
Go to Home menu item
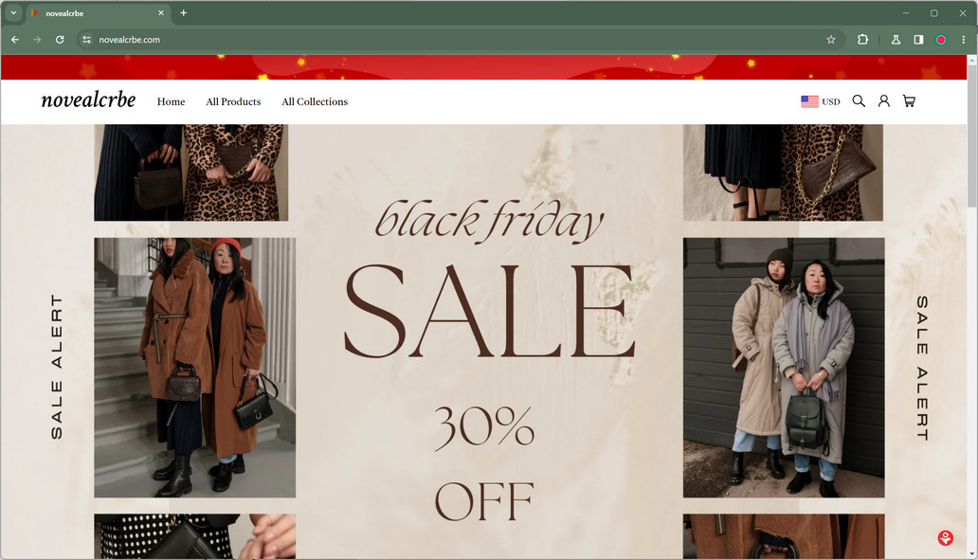pos(171,101)
